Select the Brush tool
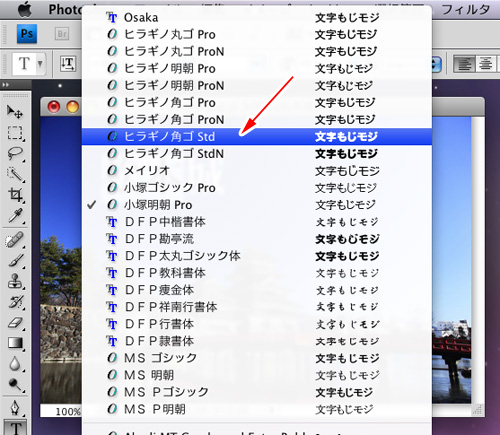The width and height of the screenshot is (500, 435). pos(15,260)
